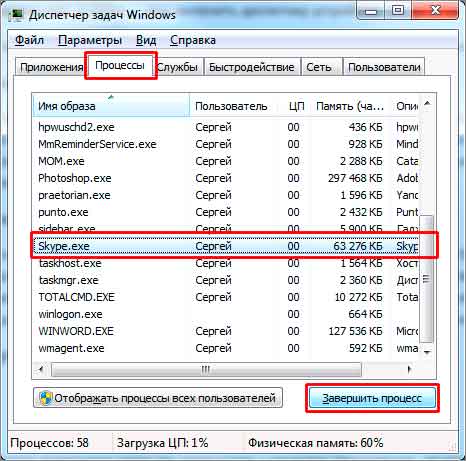The height and width of the screenshot is (461, 466).
Task: Open the Параметры menu
Action: (90, 40)
